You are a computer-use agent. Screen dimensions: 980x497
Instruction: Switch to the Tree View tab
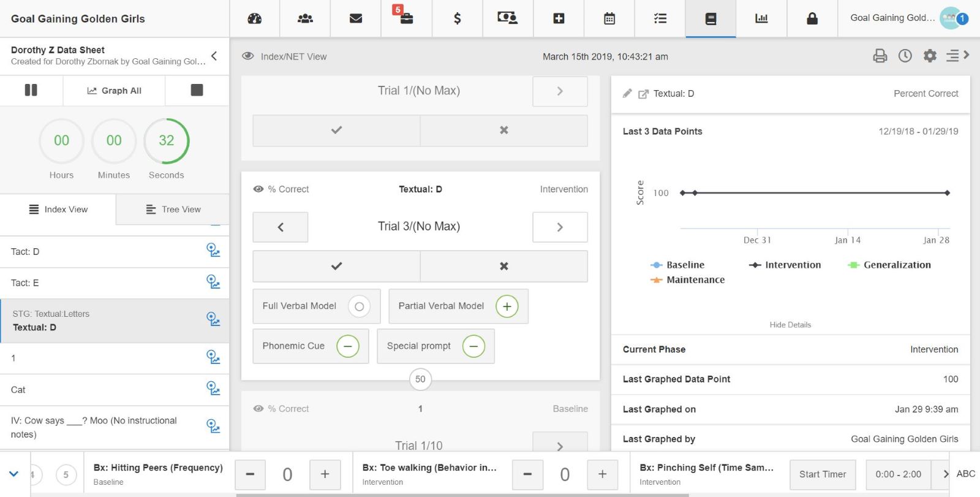tap(173, 210)
